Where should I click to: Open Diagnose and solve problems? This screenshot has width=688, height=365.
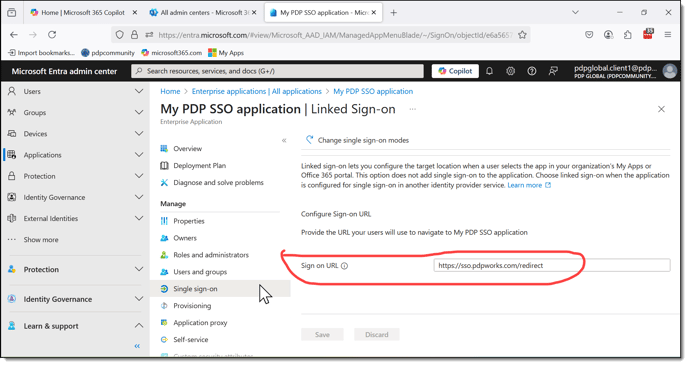click(x=218, y=182)
